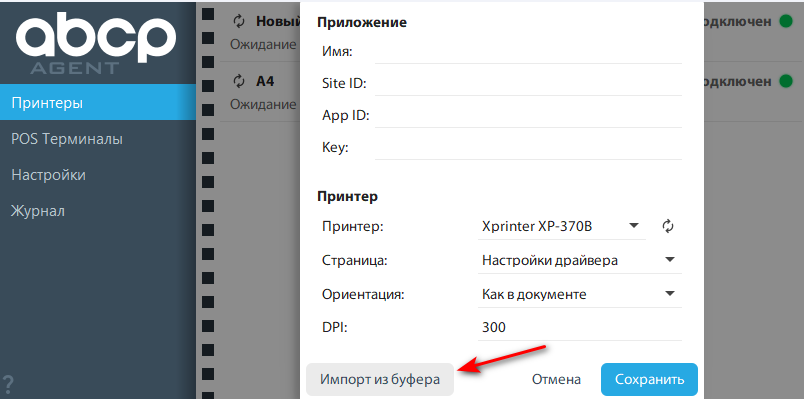The image size is (804, 399).
Task: Click the refresh icon beside Xprinter XP-370B dropdown
Action: pos(667,226)
